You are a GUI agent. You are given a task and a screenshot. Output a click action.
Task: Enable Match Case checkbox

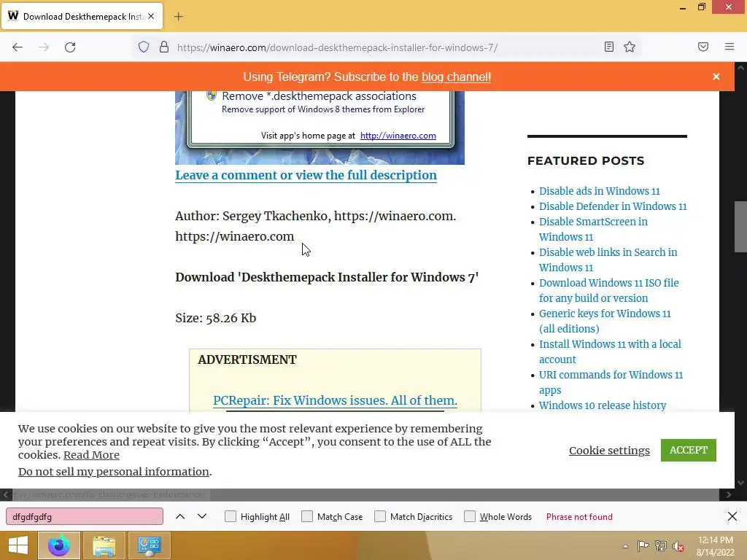pos(307,516)
